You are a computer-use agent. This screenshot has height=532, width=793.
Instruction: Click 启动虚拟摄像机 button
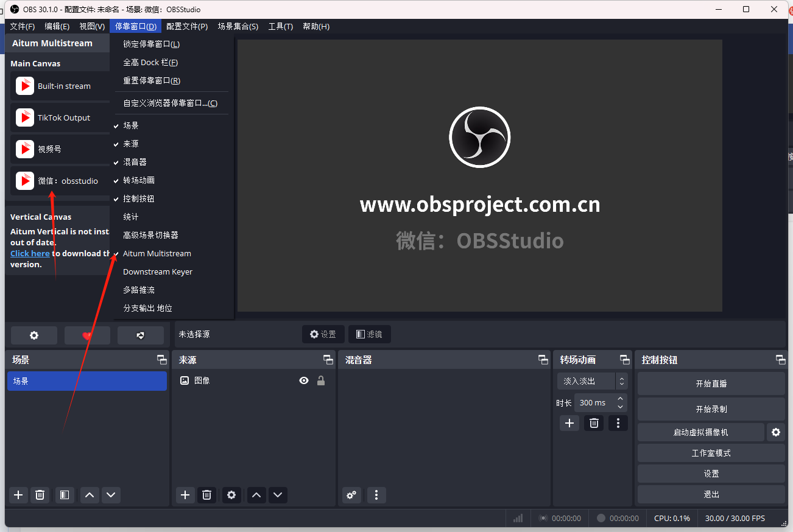701,432
